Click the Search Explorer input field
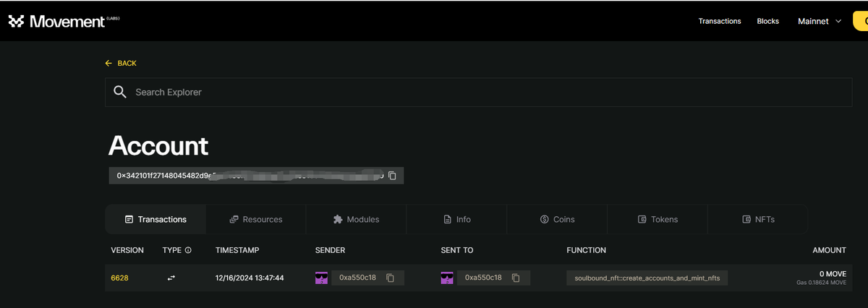This screenshot has width=868, height=308. pos(477,92)
